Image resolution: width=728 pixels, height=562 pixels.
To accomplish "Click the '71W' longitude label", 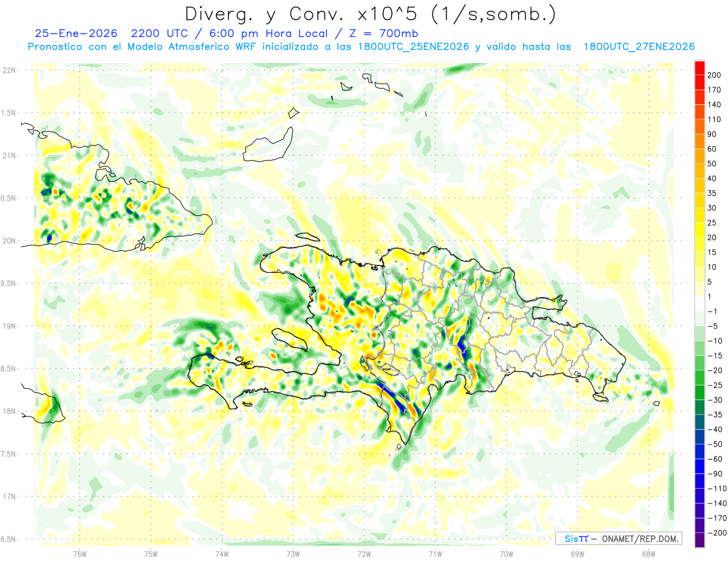I will (x=435, y=554).
